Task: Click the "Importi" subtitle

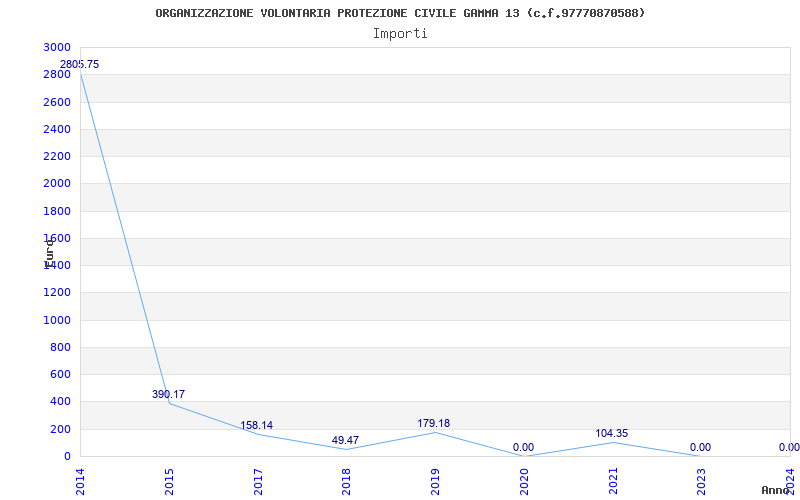Action: point(400,33)
